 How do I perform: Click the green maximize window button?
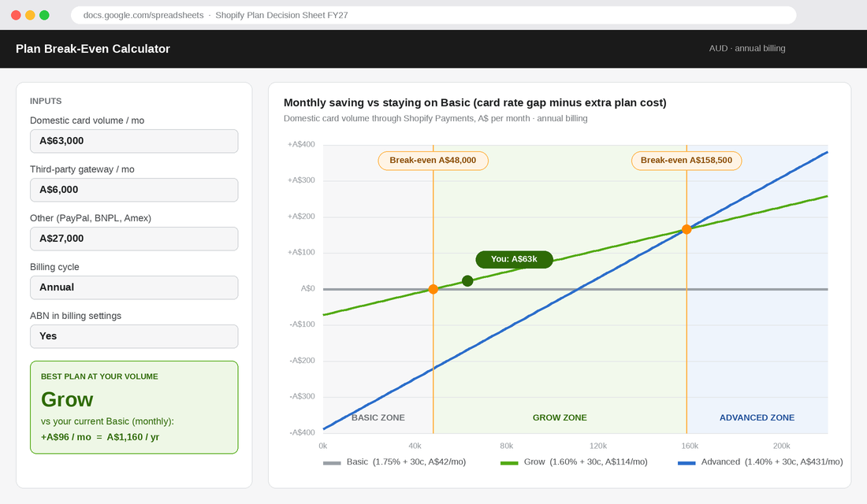coord(45,15)
